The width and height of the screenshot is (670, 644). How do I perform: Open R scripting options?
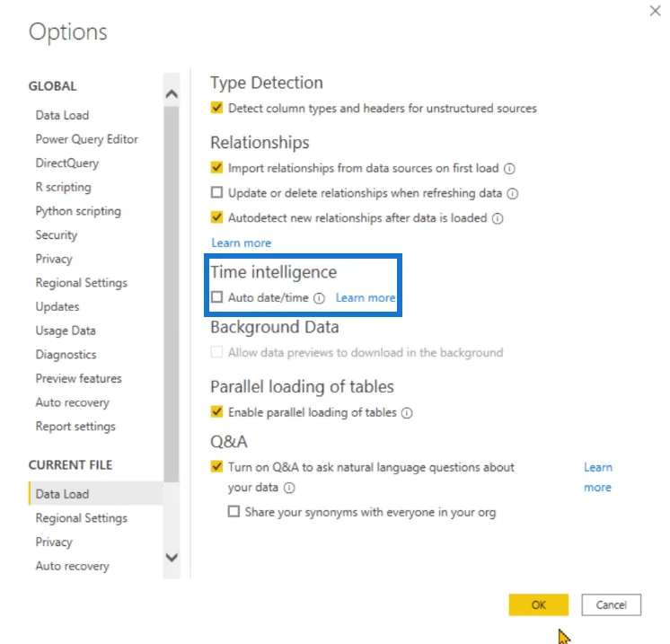tap(63, 187)
